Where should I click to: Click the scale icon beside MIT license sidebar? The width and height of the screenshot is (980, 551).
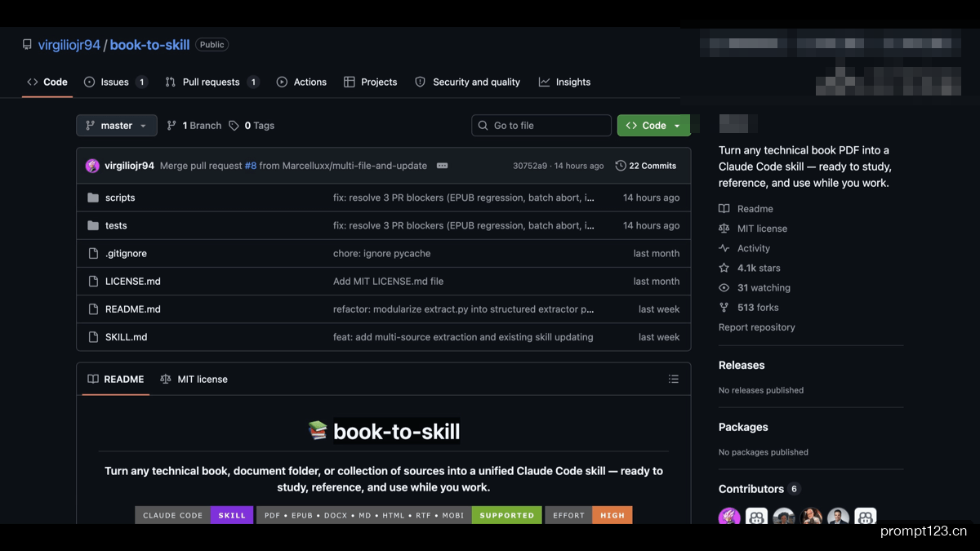tap(724, 229)
